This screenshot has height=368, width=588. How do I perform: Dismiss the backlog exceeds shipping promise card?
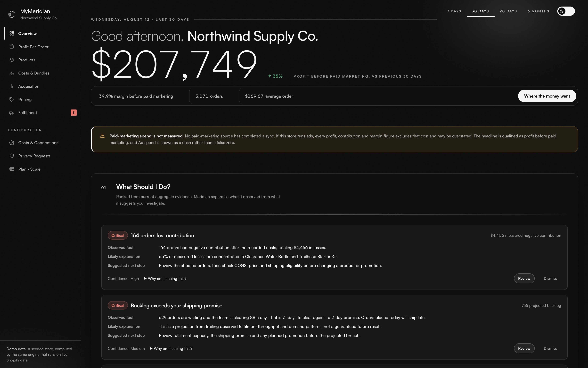[550, 349]
